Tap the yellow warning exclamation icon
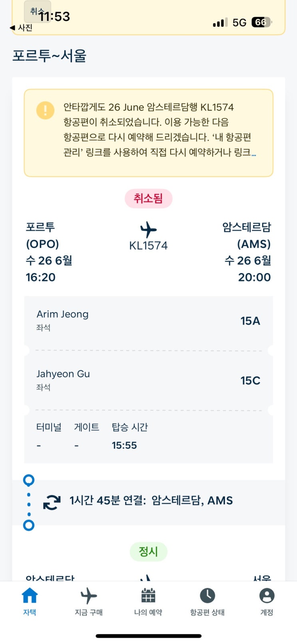The width and height of the screenshot is (297, 644). click(45, 110)
